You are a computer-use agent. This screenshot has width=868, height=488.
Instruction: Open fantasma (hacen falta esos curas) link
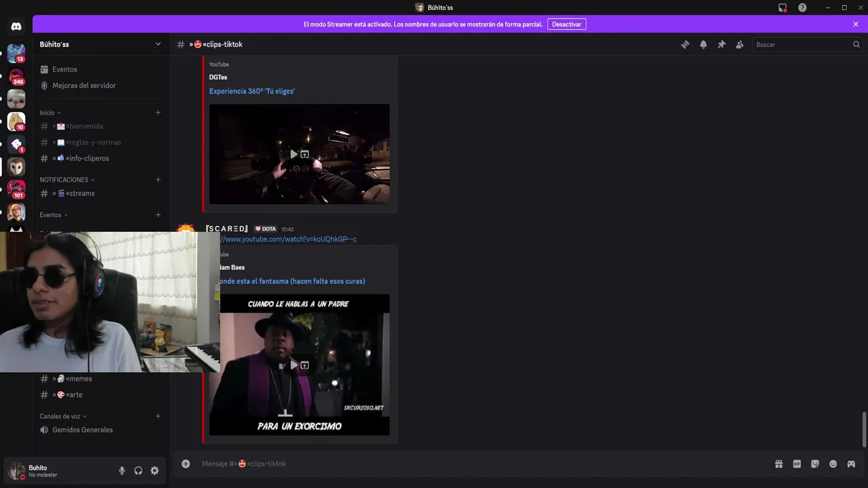[292, 281]
